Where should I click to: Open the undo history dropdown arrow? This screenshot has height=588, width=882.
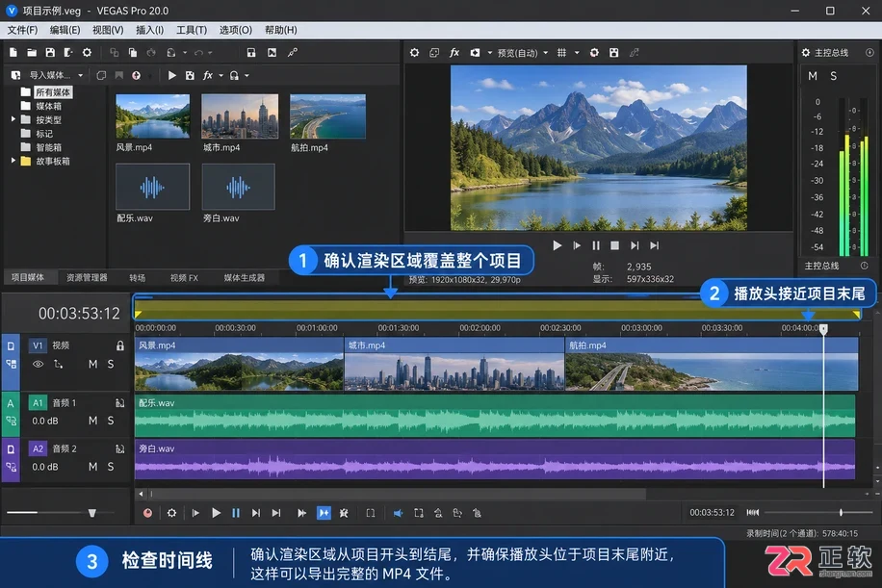pyautogui.click(x=210, y=53)
